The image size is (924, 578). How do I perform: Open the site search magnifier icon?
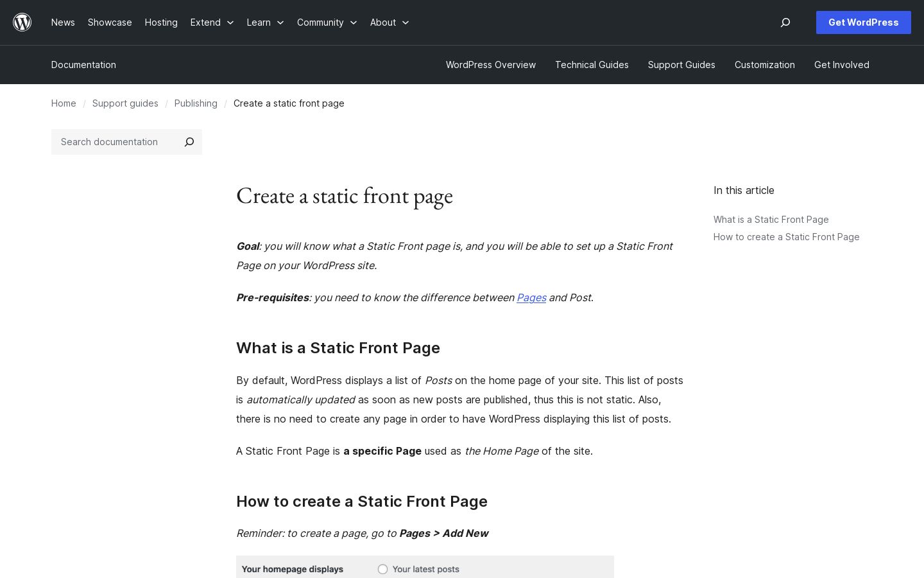point(785,22)
